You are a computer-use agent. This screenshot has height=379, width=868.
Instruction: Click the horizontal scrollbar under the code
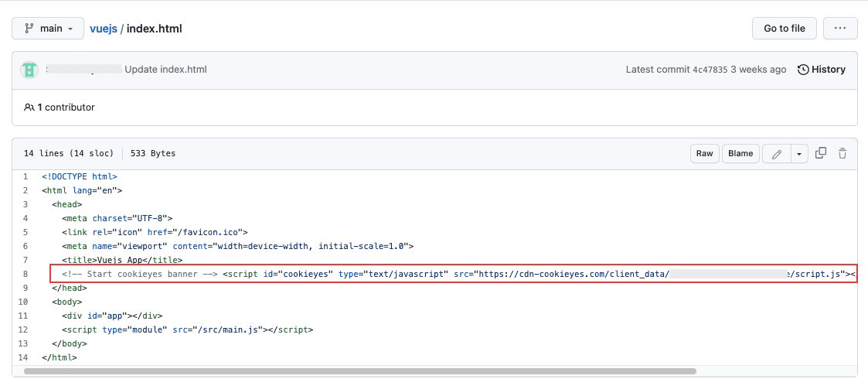[x=360, y=371]
